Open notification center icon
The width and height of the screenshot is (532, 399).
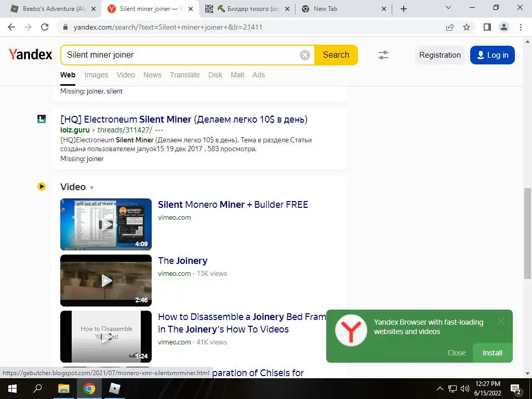coord(516,389)
